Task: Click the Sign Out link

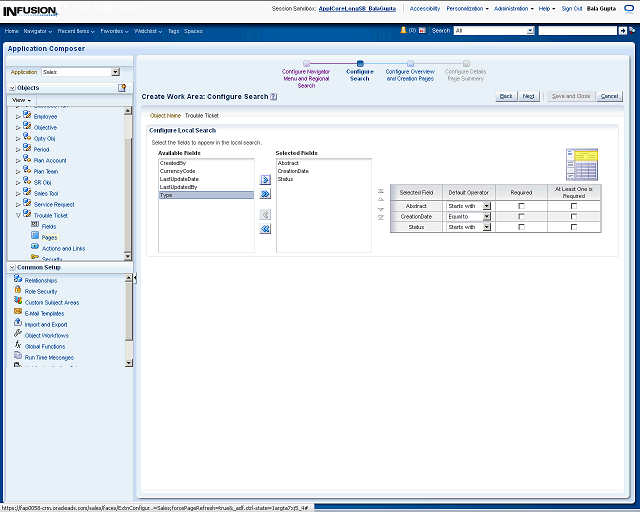Action: point(572,8)
